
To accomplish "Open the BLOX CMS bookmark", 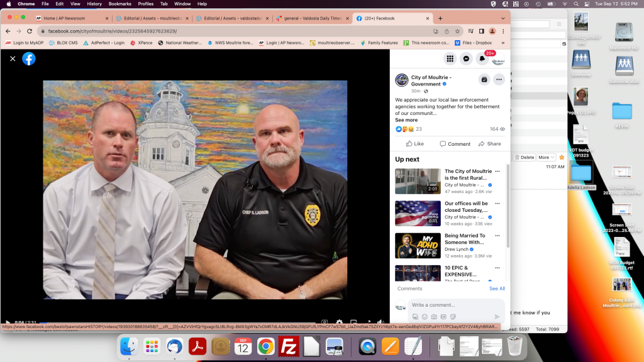I will click(64, 43).
